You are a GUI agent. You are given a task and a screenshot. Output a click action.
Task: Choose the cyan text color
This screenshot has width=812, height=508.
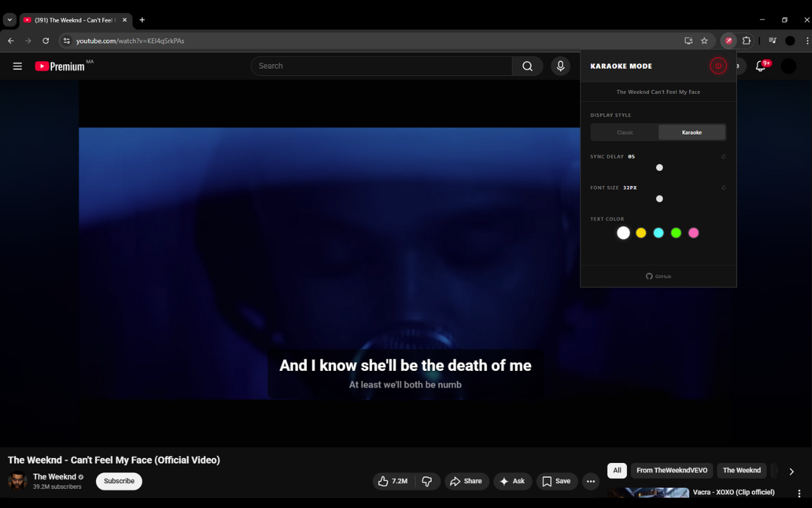[658, 233]
